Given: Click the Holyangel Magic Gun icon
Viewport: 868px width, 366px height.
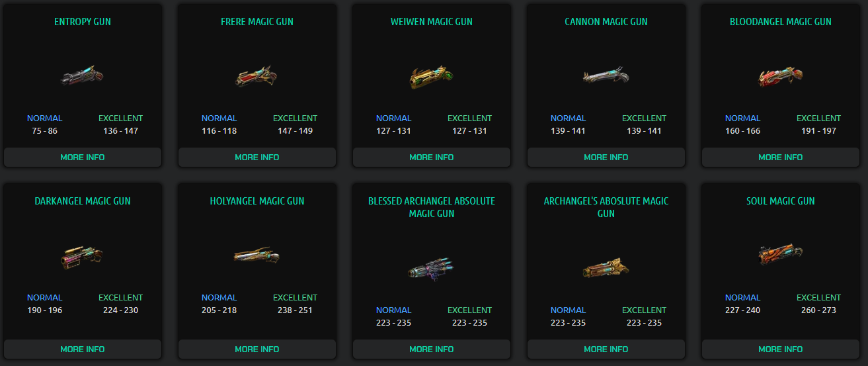Looking at the screenshot, I should point(256,255).
